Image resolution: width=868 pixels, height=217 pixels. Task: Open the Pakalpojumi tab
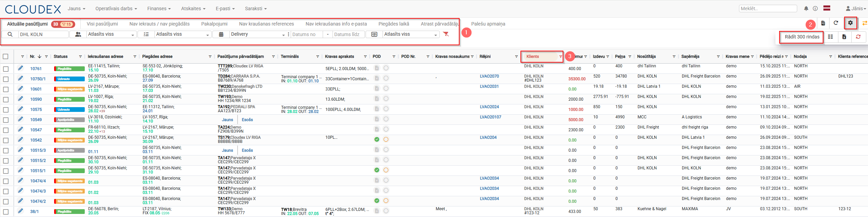click(x=214, y=24)
